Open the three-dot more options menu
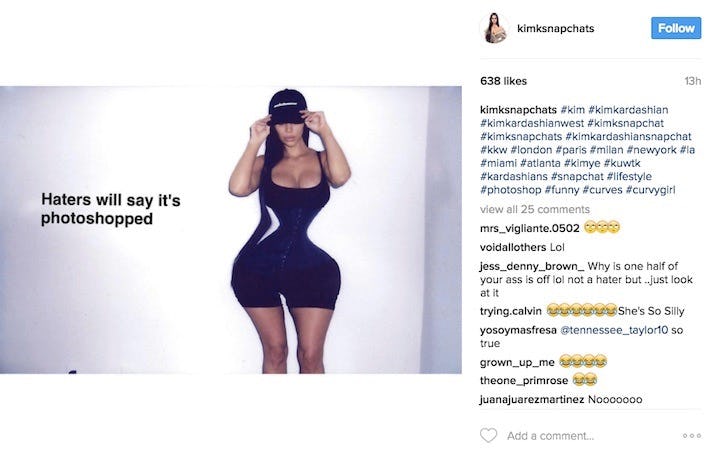717x452 pixels. [692, 436]
